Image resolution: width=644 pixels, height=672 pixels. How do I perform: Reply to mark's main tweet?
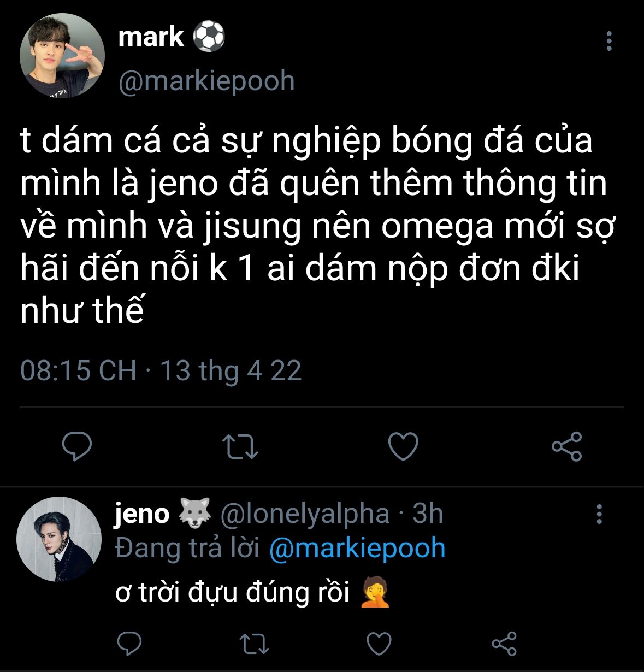coord(77,446)
